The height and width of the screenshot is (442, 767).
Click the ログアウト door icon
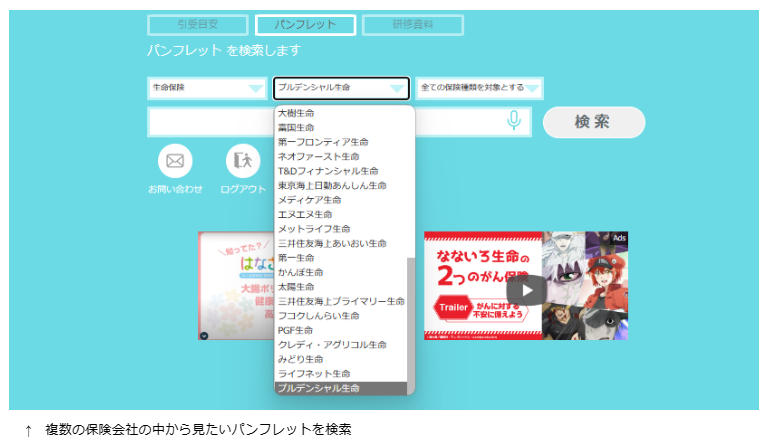pyautogui.click(x=243, y=161)
